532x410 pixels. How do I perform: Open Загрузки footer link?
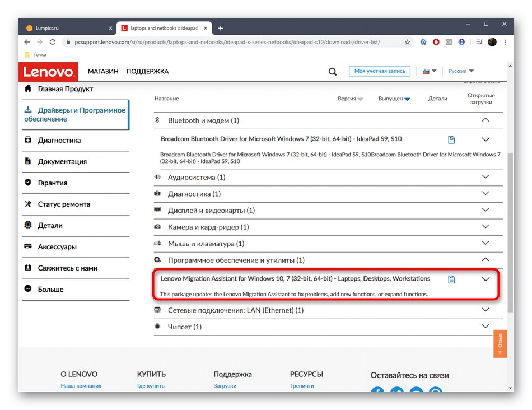coord(225,386)
